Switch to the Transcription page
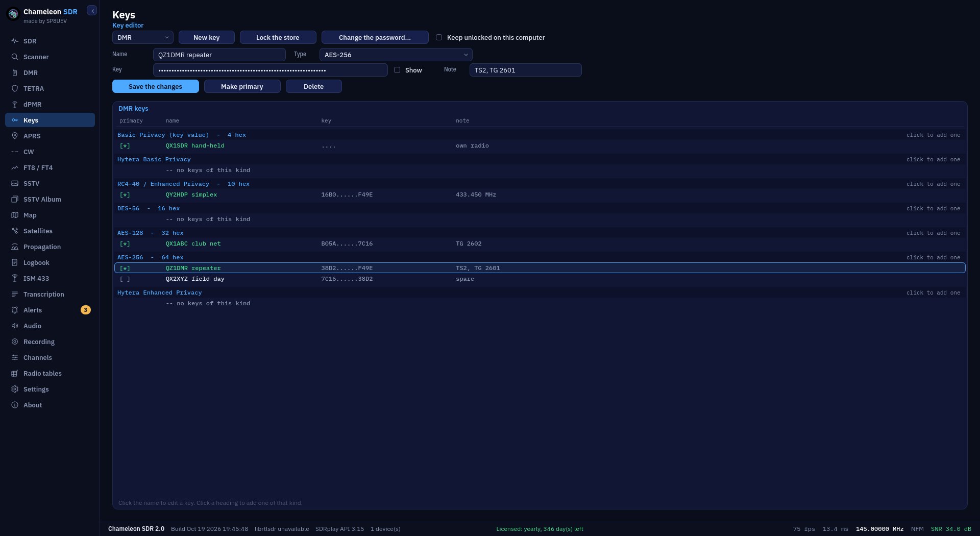 pos(50,294)
